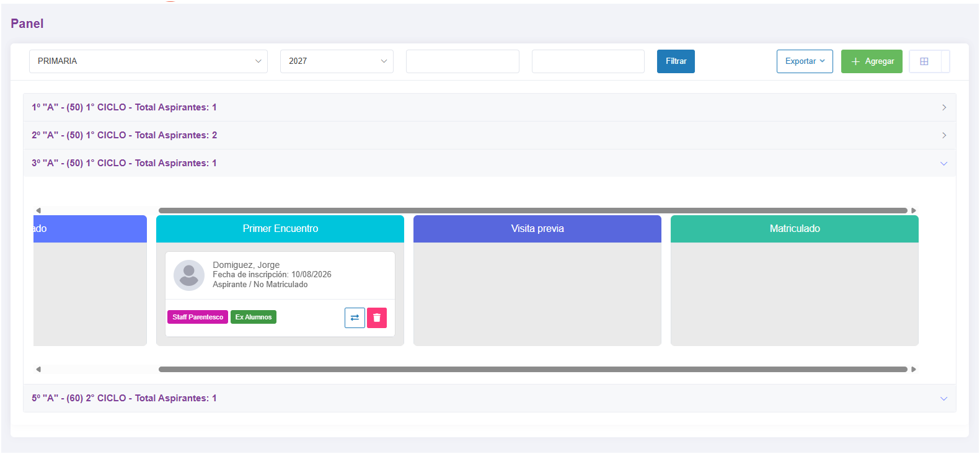Click the Filtrar button
The height and width of the screenshot is (454, 980).
click(x=676, y=61)
